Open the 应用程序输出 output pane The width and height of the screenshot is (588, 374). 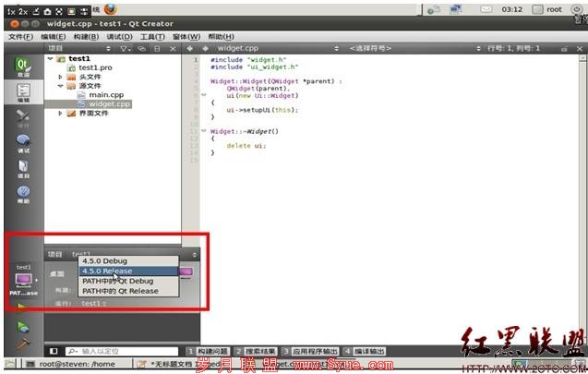tap(310, 351)
